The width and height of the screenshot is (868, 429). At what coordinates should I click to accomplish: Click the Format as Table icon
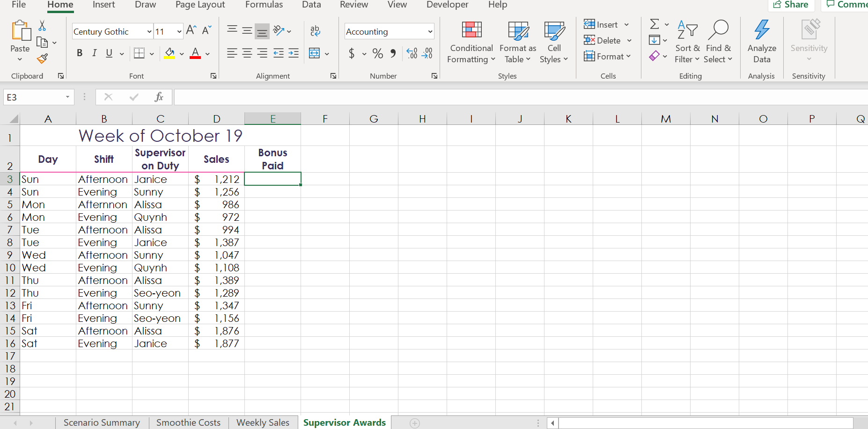[x=517, y=41]
